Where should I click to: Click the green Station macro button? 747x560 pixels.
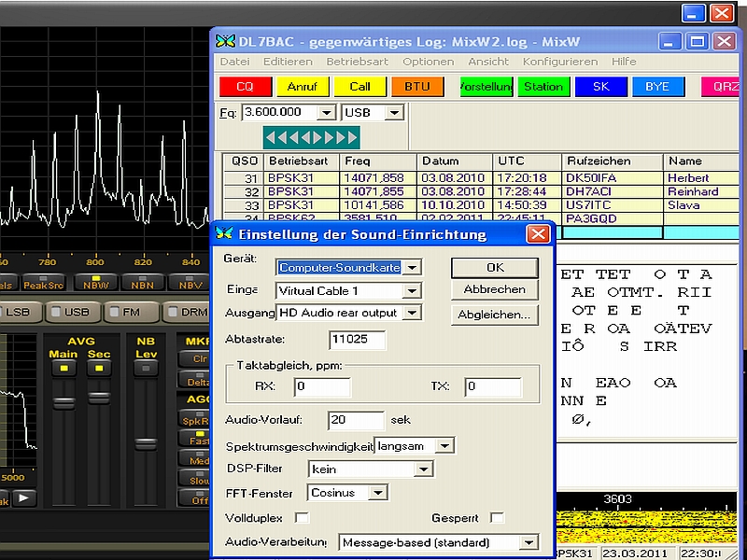coord(543,87)
